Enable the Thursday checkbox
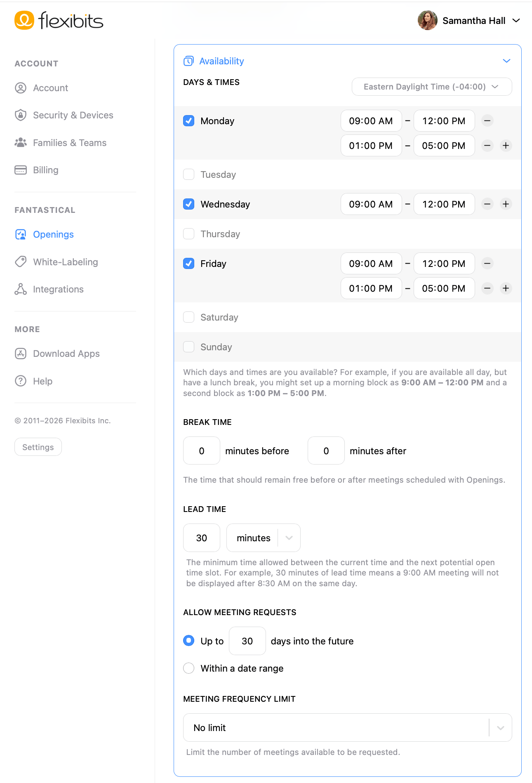Screen dimensions: 532x783 click(x=189, y=234)
